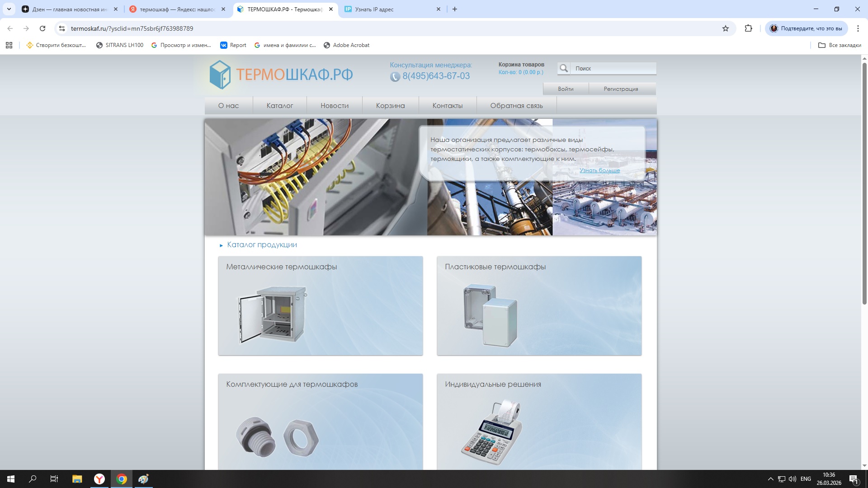Click the ТЕРМОШКАФ.РФ cabinet logo
Image resolution: width=868 pixels, height=488 pixels.
(220, 75)
